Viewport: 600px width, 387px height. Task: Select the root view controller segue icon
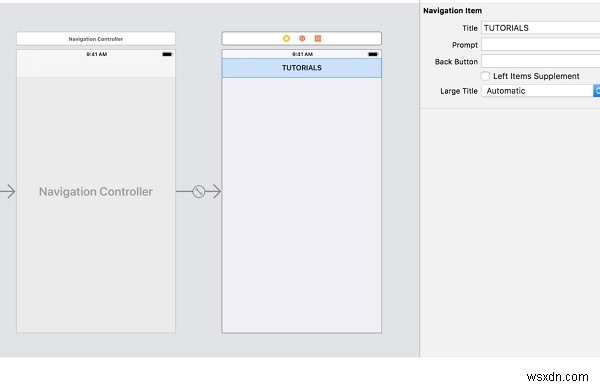point(199,191)
